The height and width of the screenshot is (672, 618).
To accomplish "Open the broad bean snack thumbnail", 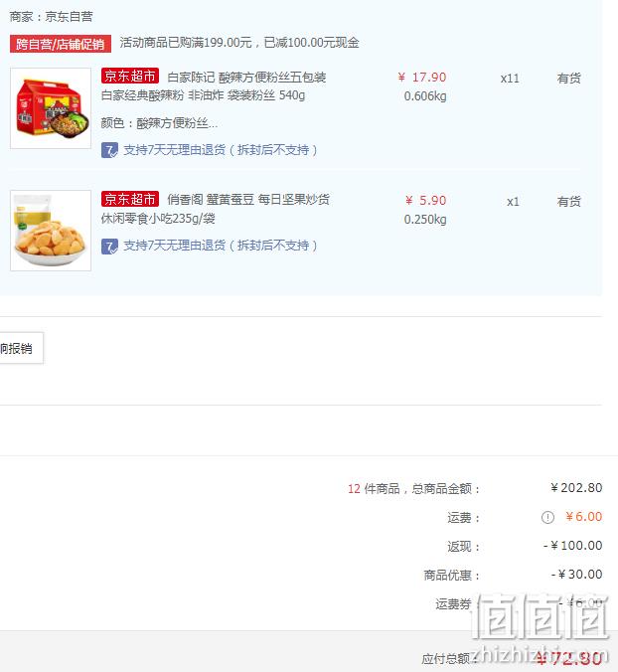I will (x=51, y=231).
